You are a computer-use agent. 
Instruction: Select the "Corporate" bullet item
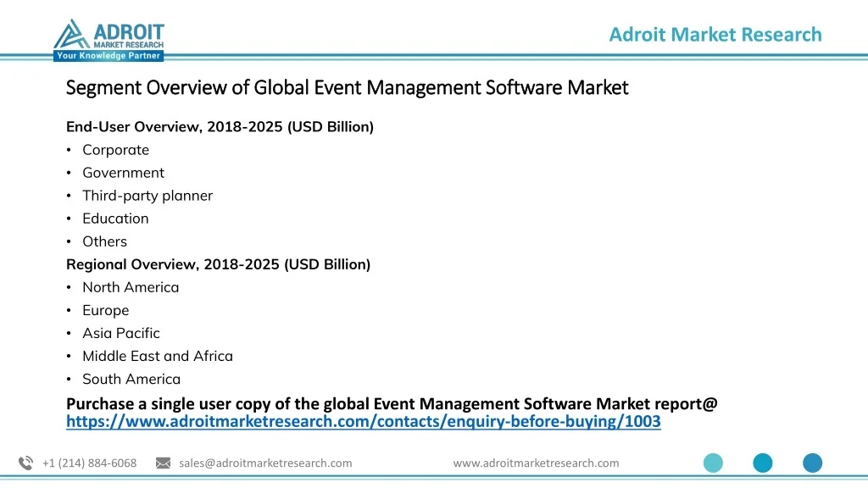pos(115,150)
